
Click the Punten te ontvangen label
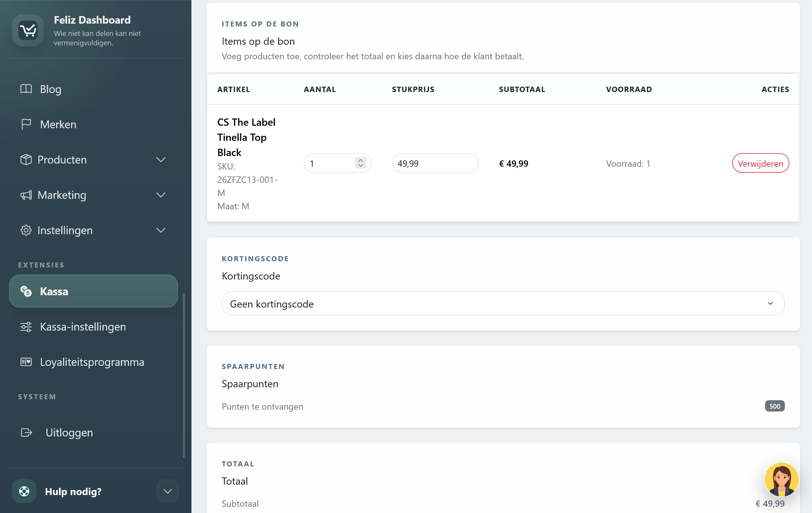point(262,406)
